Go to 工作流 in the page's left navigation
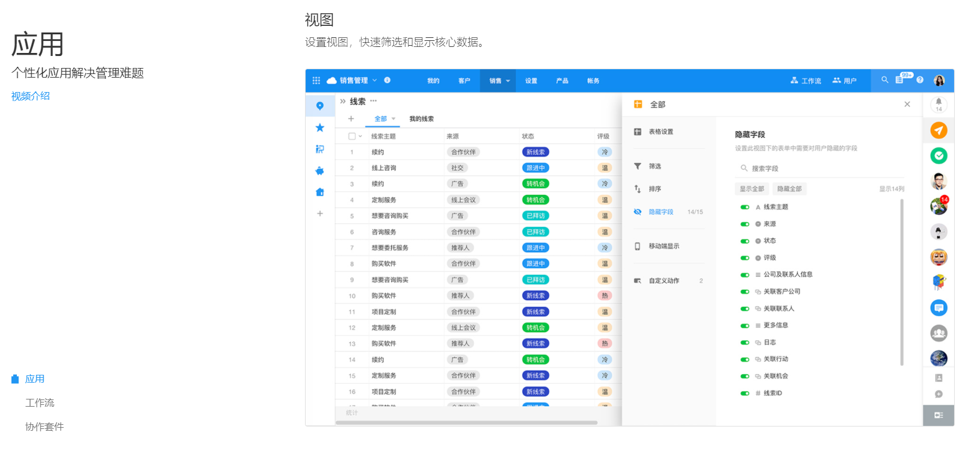980x453 pixels. point(40,403)
